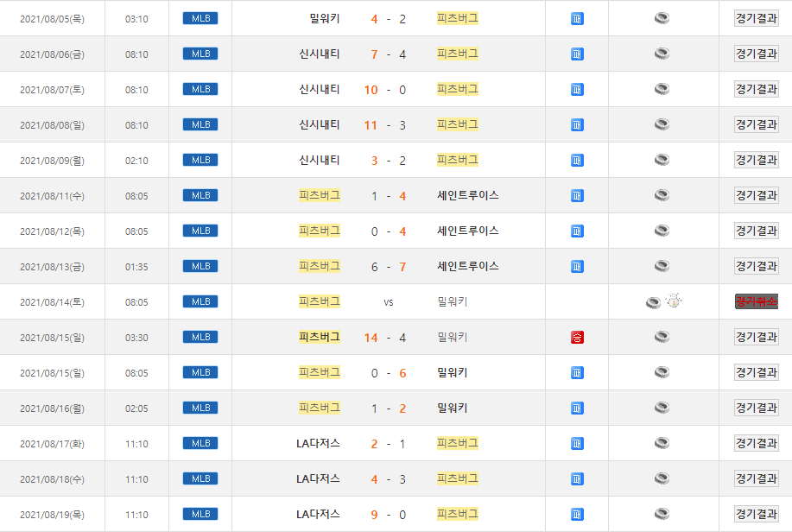Click stadium icon for 08/05 Milwaukee game

pyautogui.click(x=662, y=18)
